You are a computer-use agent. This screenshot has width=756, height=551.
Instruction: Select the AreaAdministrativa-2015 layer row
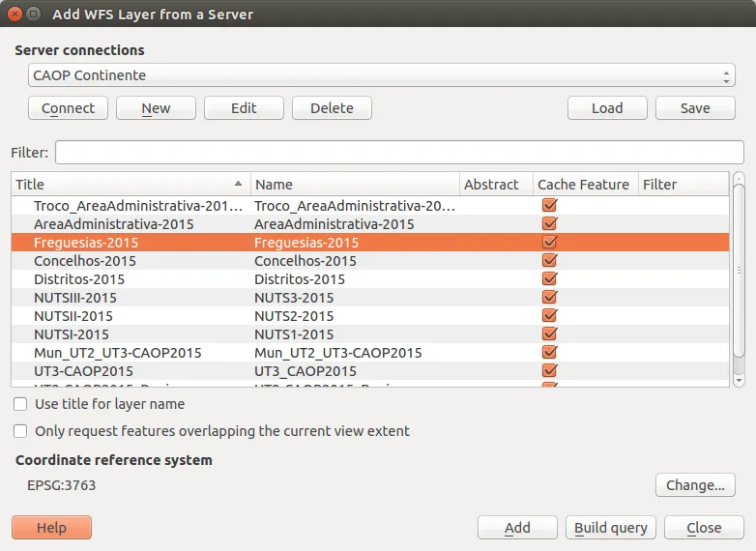(114, 224)
